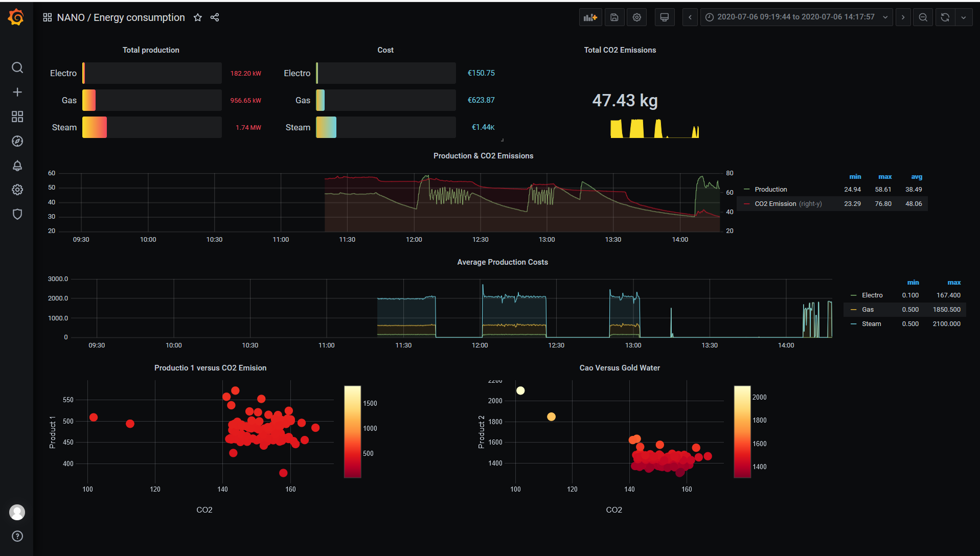Click the €623.87 Gas cost value
This screenshot has width=980, height=556.
tap(481, 100)
